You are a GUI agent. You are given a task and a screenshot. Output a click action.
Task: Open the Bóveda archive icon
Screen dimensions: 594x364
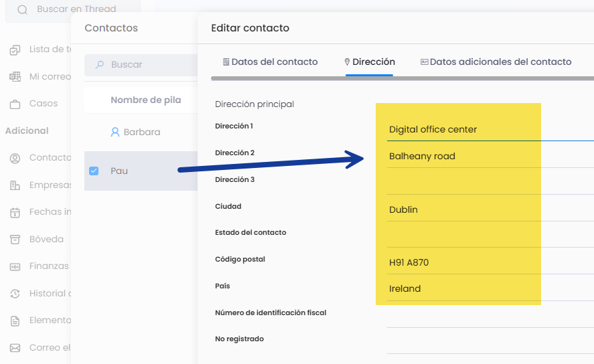point(15,240)
